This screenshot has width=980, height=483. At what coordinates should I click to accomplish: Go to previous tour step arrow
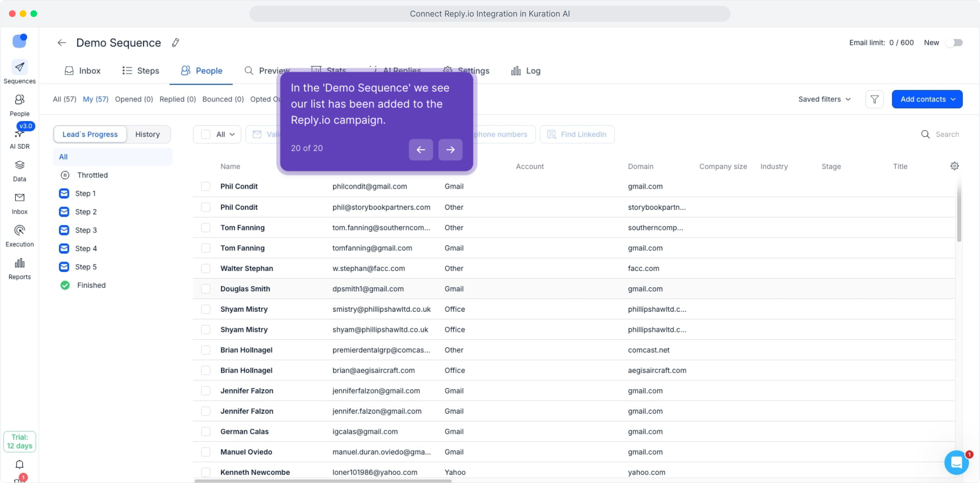click(x=421, y=150)
